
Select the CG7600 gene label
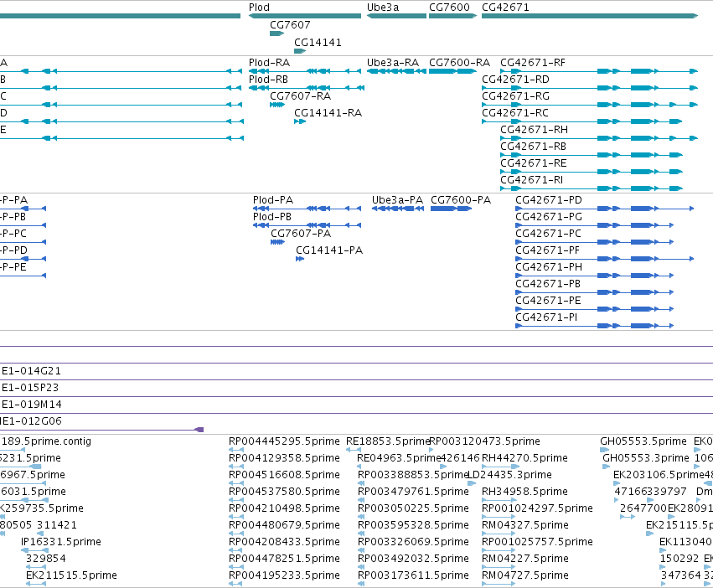[x=449, y=8]
